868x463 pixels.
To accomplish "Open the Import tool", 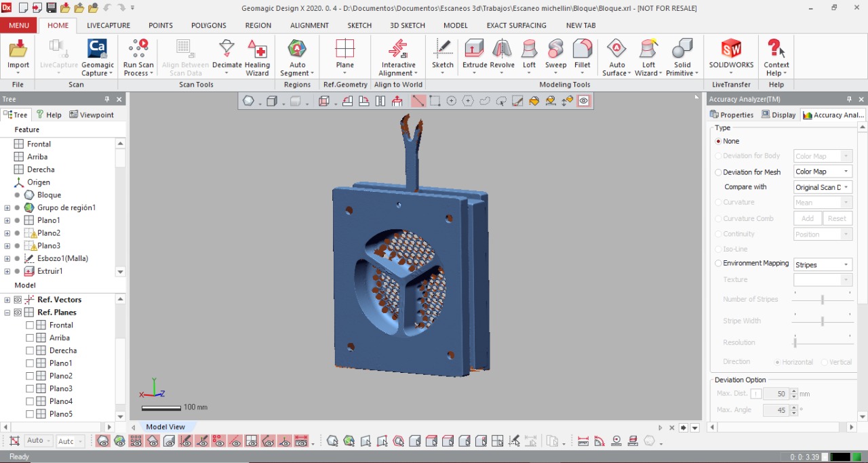I will point(18,58).
